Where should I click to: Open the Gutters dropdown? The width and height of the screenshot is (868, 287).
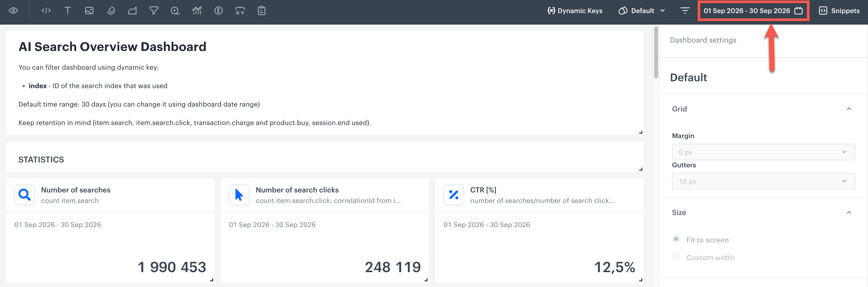pos(763,181)
